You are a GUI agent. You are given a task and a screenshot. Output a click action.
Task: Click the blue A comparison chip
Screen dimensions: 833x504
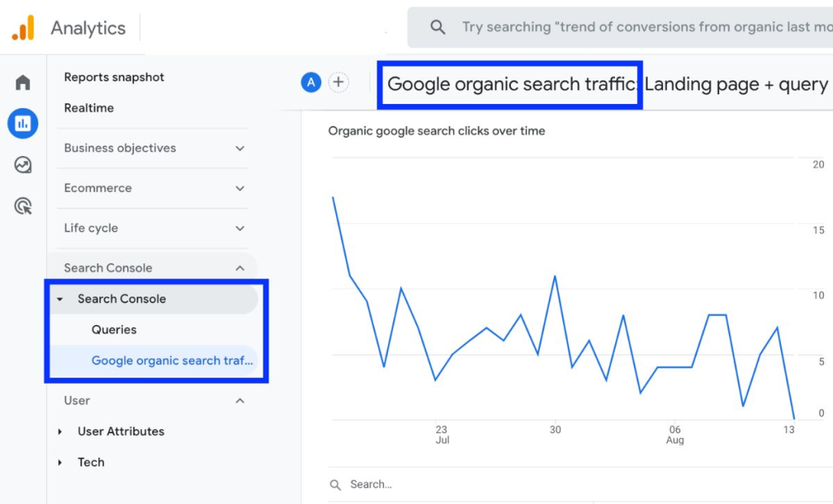click(311, 81)
